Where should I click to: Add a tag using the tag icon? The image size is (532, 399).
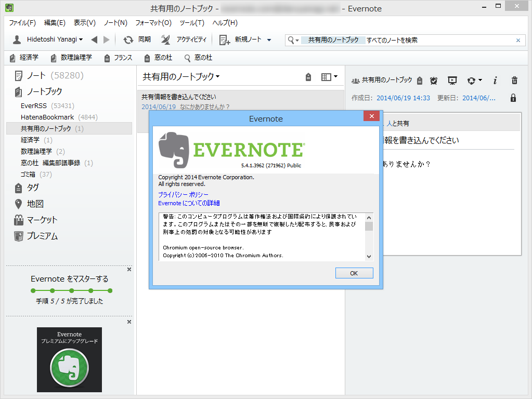419,81
